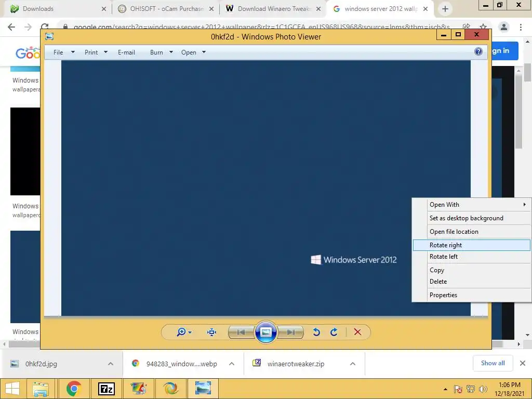Choose Delete from the context menu
This screenshot has height=399, width=532.
coord(472,281)
